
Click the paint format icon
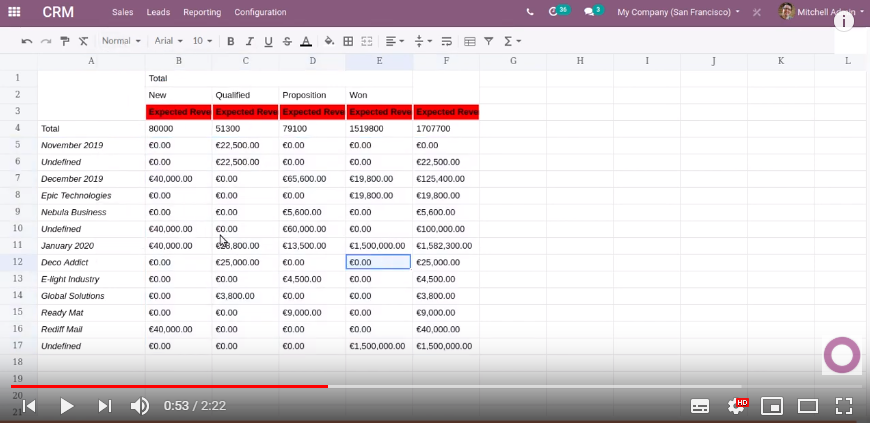coord(64,41)
